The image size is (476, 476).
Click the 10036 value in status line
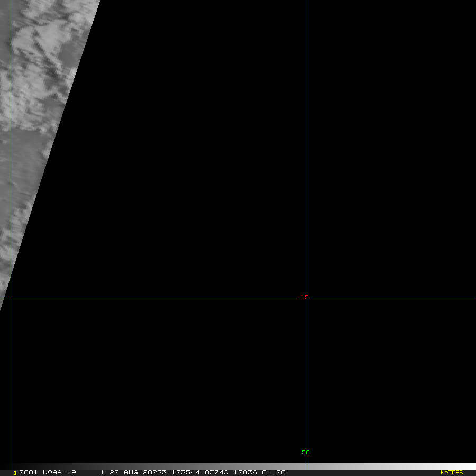[244, 472]
